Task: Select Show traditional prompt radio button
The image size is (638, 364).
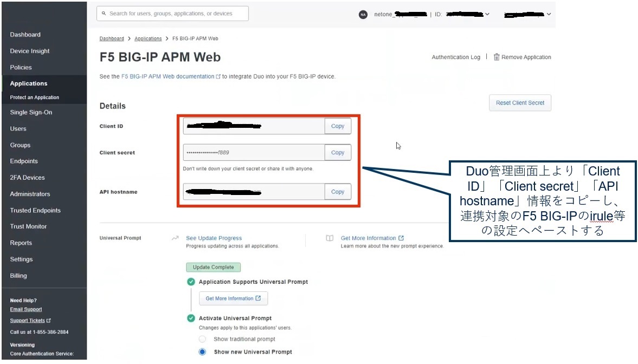Action: click(x=202, y=339)
